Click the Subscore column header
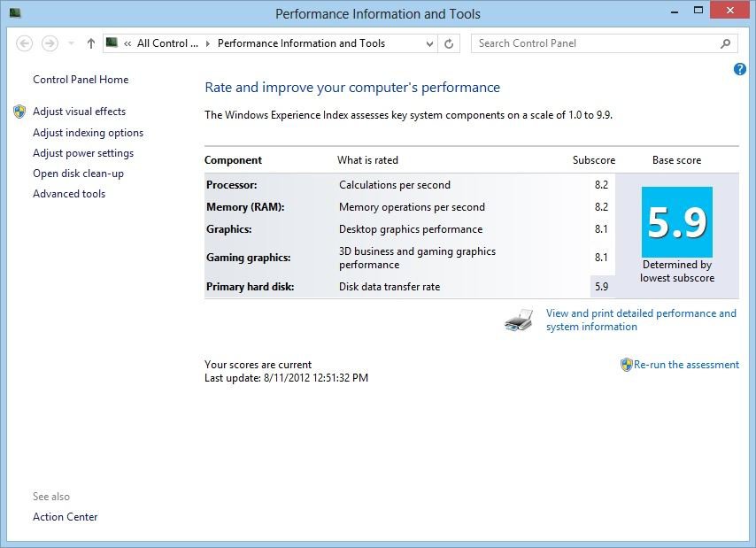Image resolution: width=756 pixels, height=548 pixels. pos(594,160)
